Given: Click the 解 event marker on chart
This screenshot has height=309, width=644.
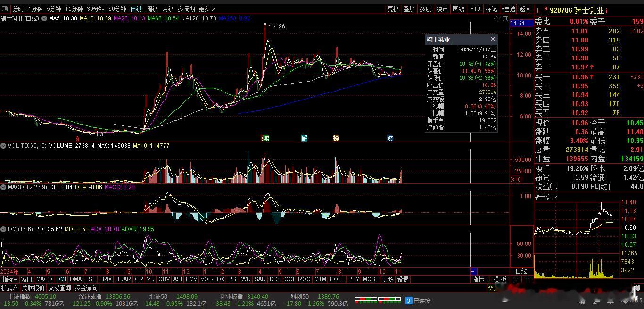Looking at the screenshot, I should [305, 138].
